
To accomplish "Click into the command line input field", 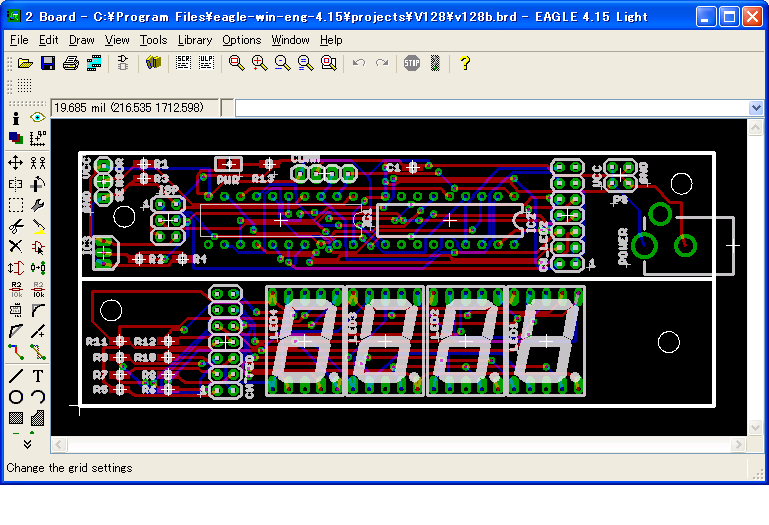I will click(490, 108).
